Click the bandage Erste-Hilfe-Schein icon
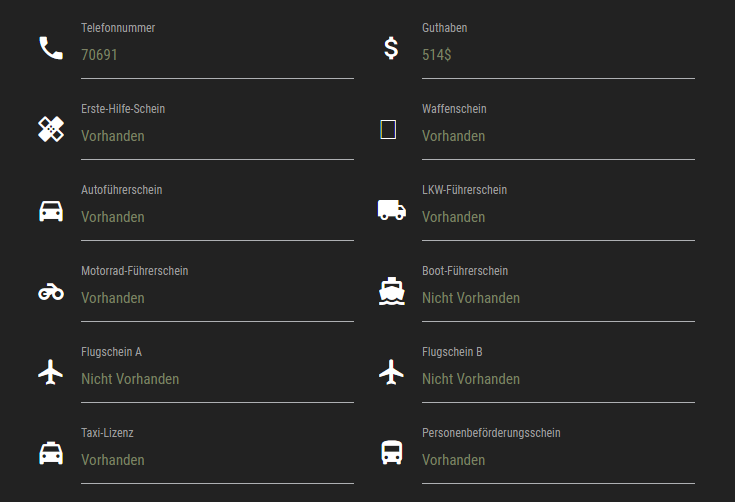 (51, 129)
